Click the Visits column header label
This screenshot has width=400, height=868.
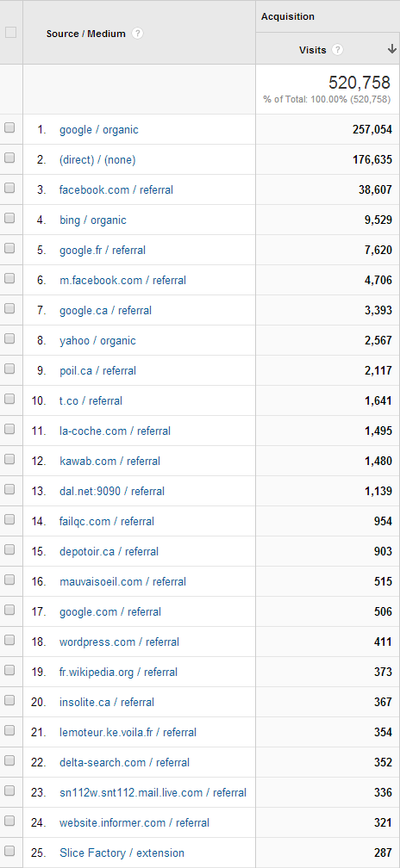(x=312, y=50)
